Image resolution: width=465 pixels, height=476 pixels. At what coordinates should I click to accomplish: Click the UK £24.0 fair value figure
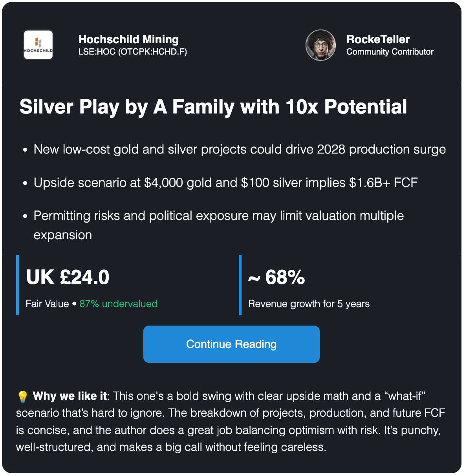68,277
